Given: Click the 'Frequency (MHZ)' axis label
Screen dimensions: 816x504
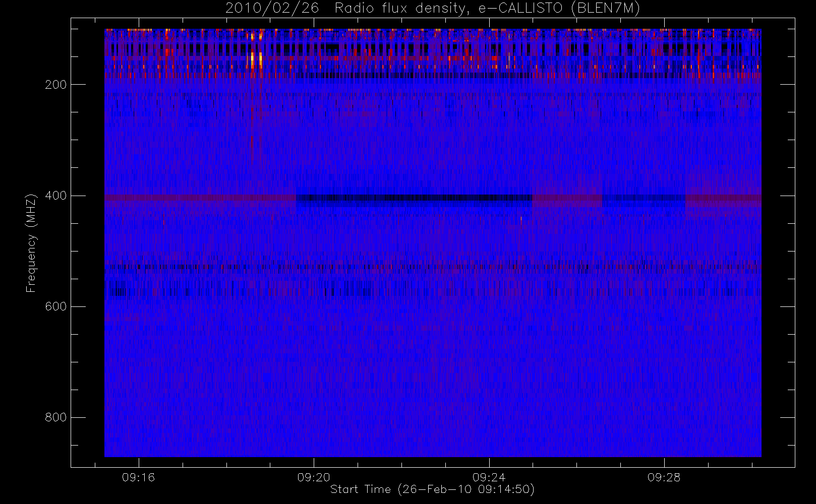Looking at the screenshot, I should pos(31,243).
